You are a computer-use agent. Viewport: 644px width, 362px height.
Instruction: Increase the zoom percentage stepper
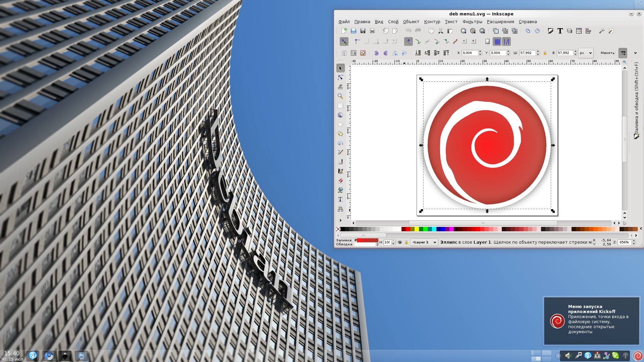click(634, 241)
